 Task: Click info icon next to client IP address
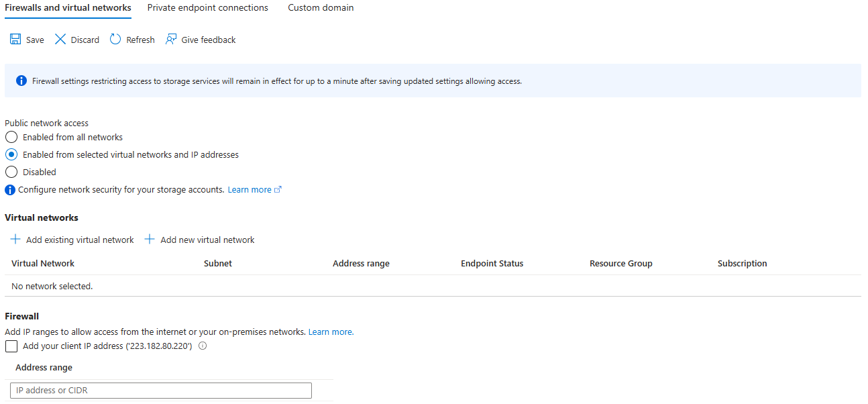click(x=203, y=346)
